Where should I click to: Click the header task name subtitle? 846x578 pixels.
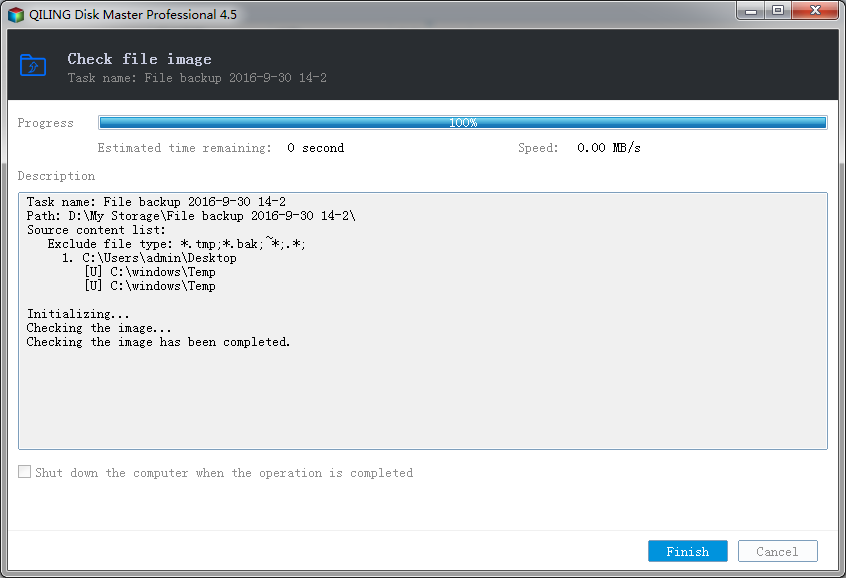click(x=197, y=78)
